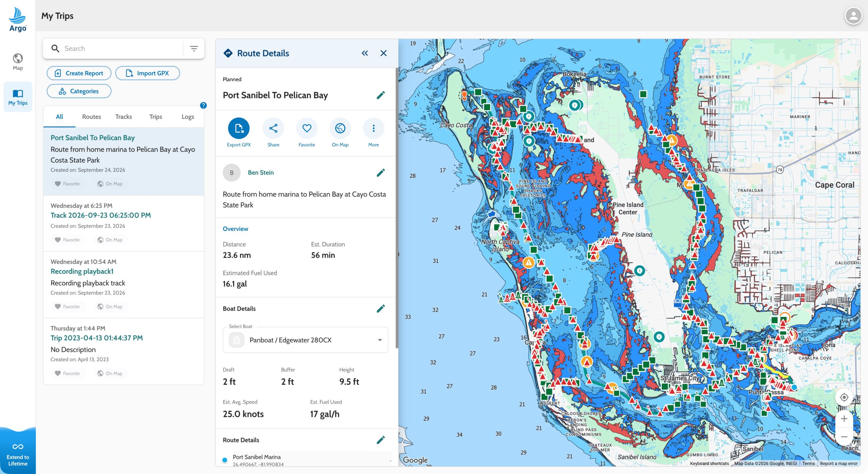This screenshot has height=474, width=868.
Task: Open the search filter options icon
Action: click(x=194, y=48)
